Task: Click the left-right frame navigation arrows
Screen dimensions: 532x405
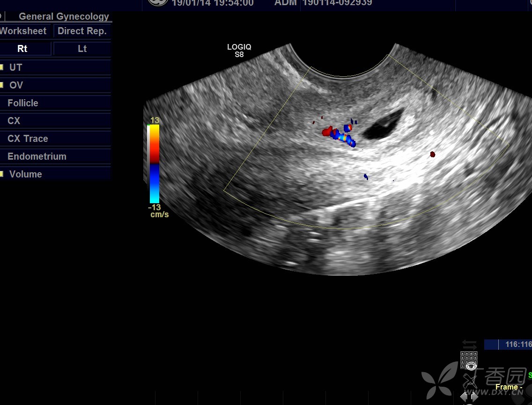Action: pos(470,397)
